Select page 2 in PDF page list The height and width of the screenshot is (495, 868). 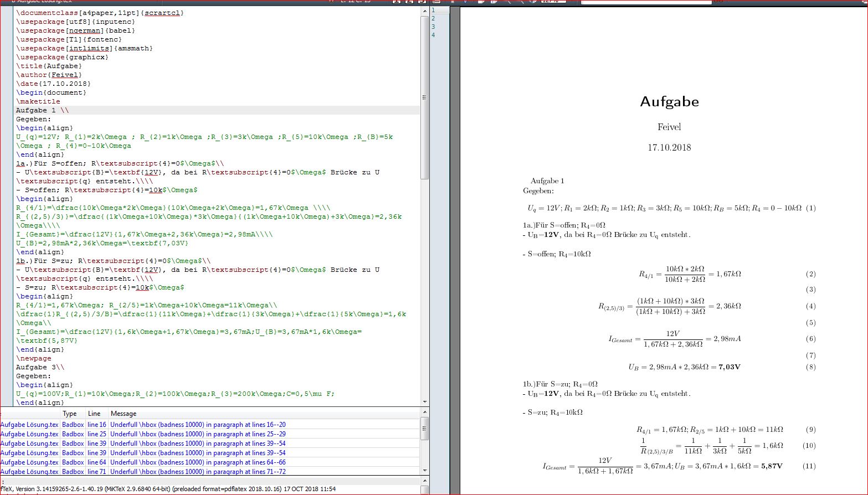point(433,18)
